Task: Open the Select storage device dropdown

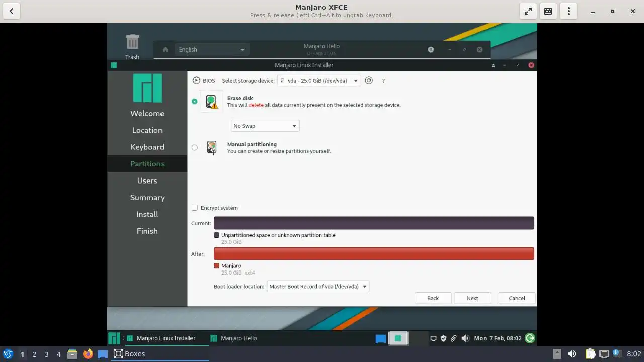Action: [319, 80]
